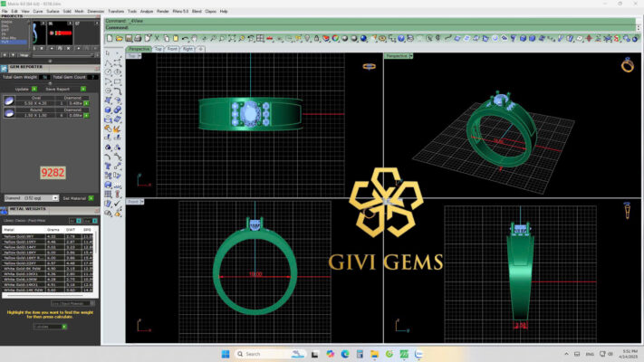Click the blue help question-mark icon

tap(401, 38)
